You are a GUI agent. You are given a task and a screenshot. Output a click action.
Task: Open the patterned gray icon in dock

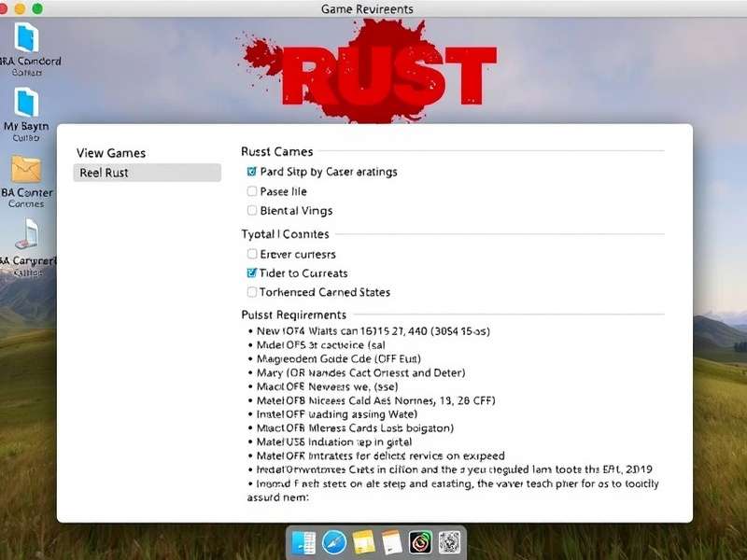[449, 542]
